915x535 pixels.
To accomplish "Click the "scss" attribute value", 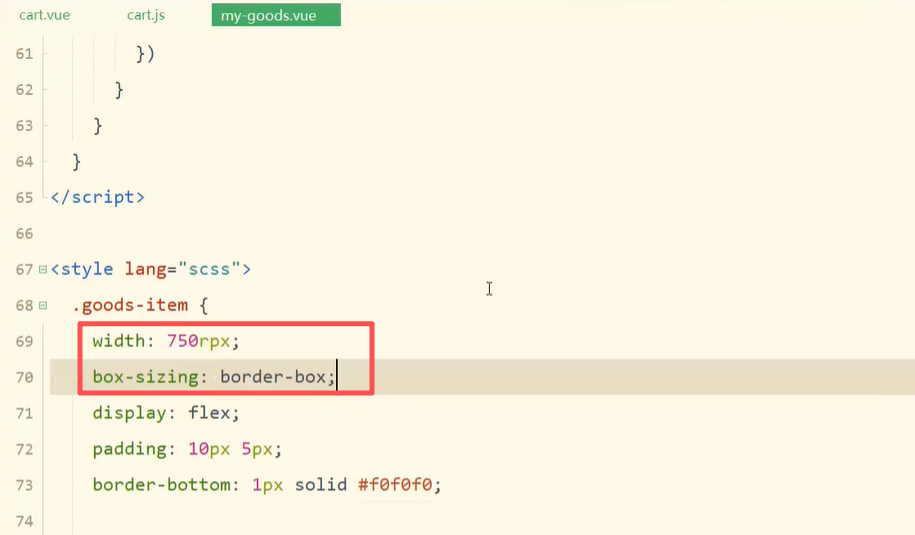I will click(209, 269).
